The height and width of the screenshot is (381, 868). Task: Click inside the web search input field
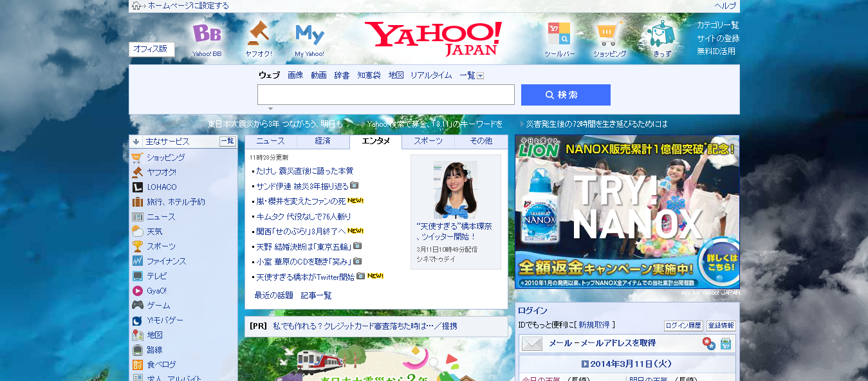[x=386, y=95]
